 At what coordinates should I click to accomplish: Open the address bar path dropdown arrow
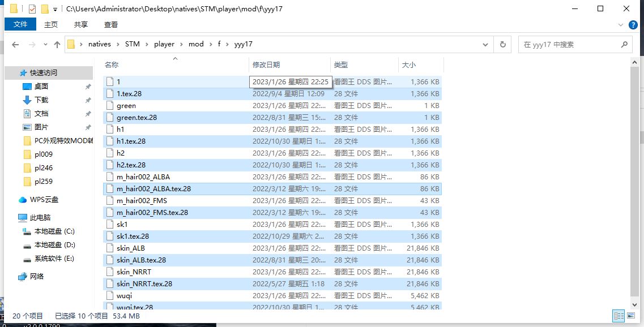[x=485, y=44]
